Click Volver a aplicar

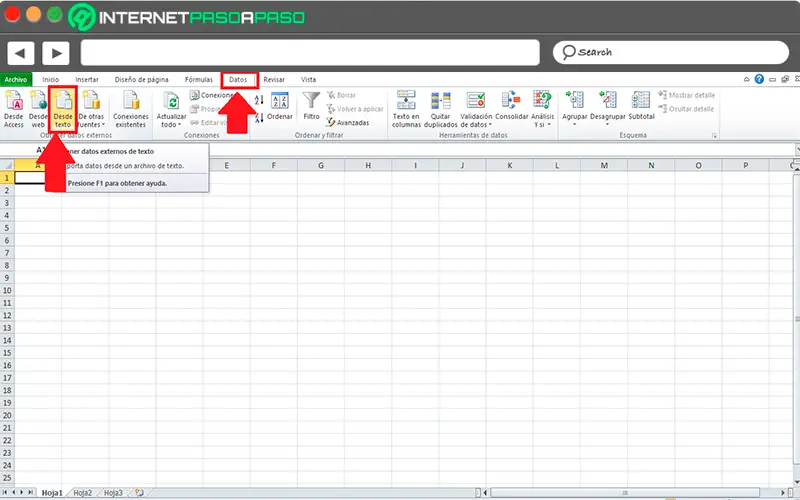point(355,109)
